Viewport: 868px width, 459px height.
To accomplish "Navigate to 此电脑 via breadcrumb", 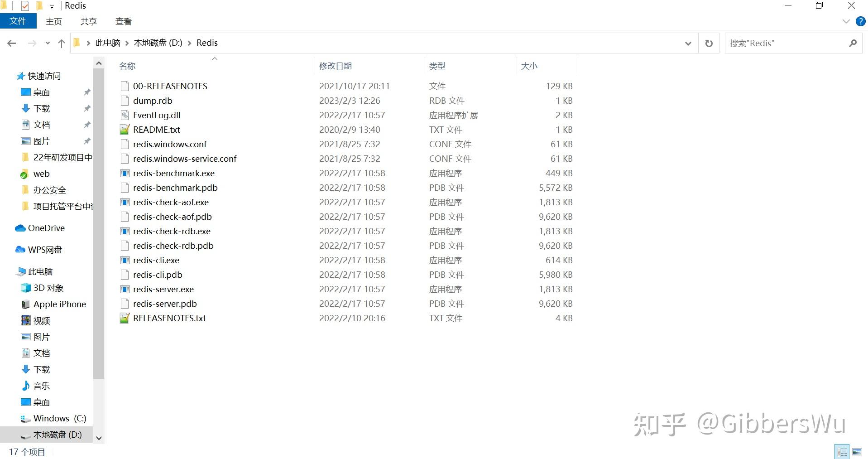I will point(107,43).
